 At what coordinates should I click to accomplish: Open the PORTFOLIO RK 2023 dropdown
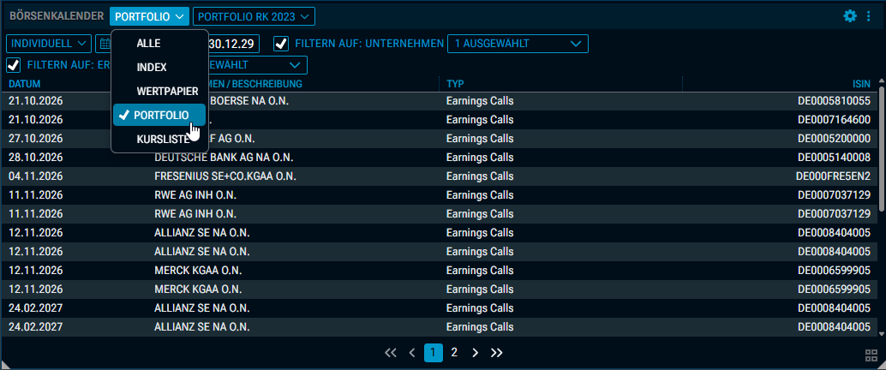pos(254,17)
